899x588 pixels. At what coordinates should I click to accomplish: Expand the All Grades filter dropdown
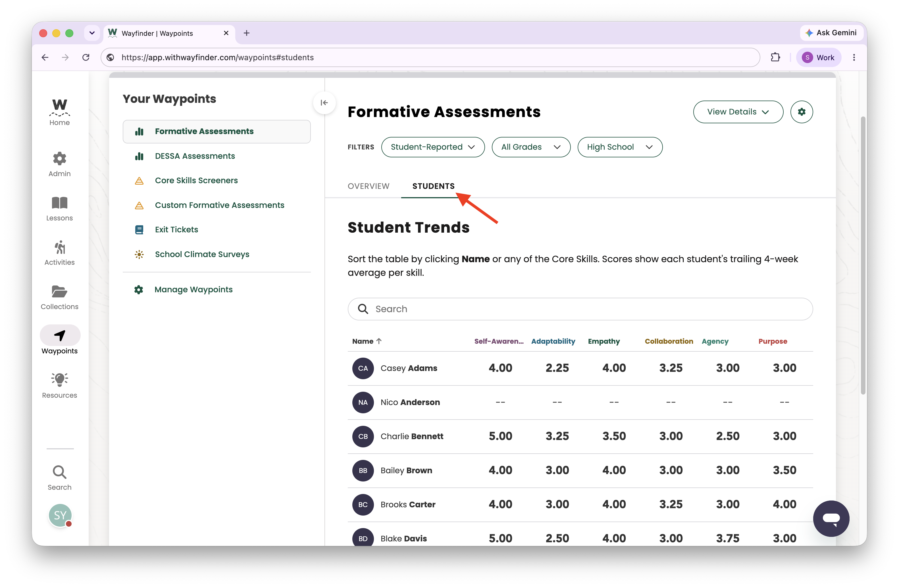(x=531, y=147)
